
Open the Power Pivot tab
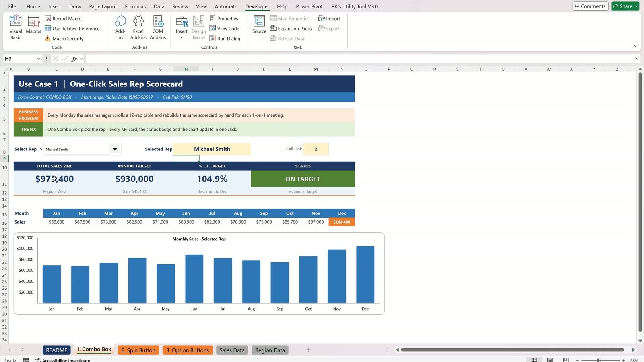pyautogui.click(x=309, y=6)
